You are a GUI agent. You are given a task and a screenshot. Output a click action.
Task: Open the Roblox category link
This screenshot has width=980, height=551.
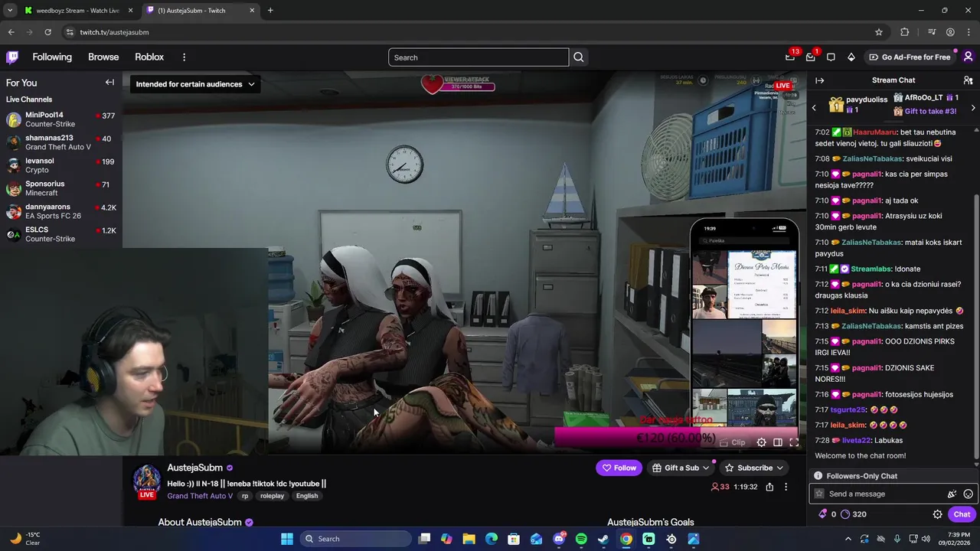click(x=149, y=57)
